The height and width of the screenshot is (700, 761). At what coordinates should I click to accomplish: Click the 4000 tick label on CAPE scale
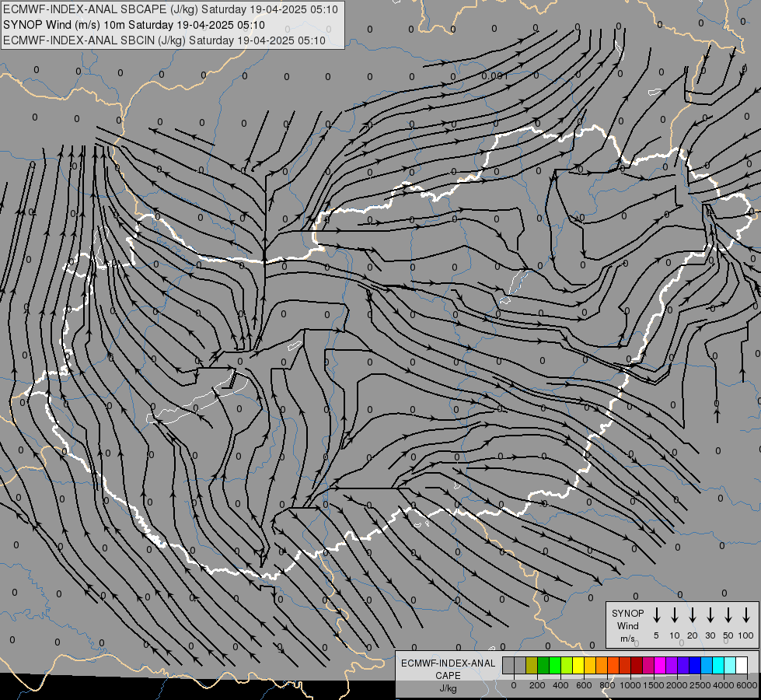pos(724,685)
